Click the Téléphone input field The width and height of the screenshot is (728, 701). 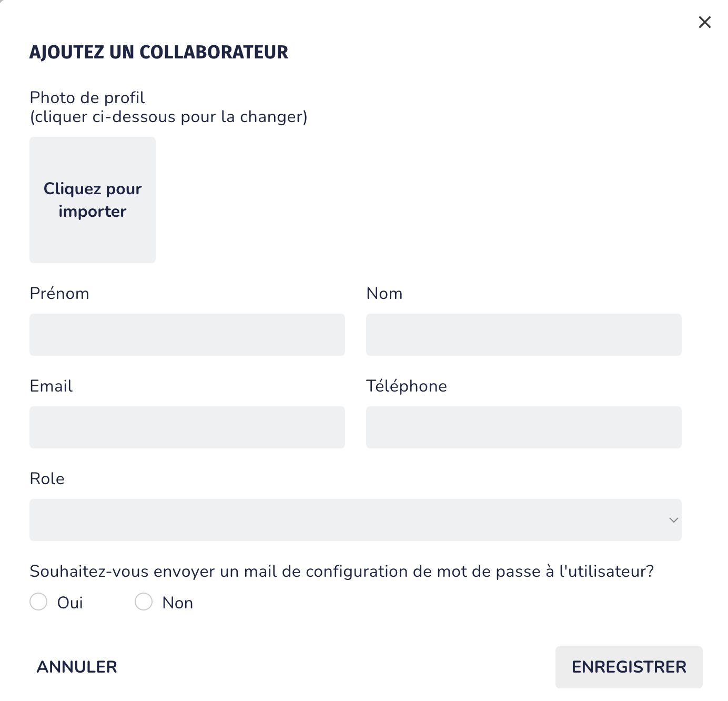click(x=524, y=427)
